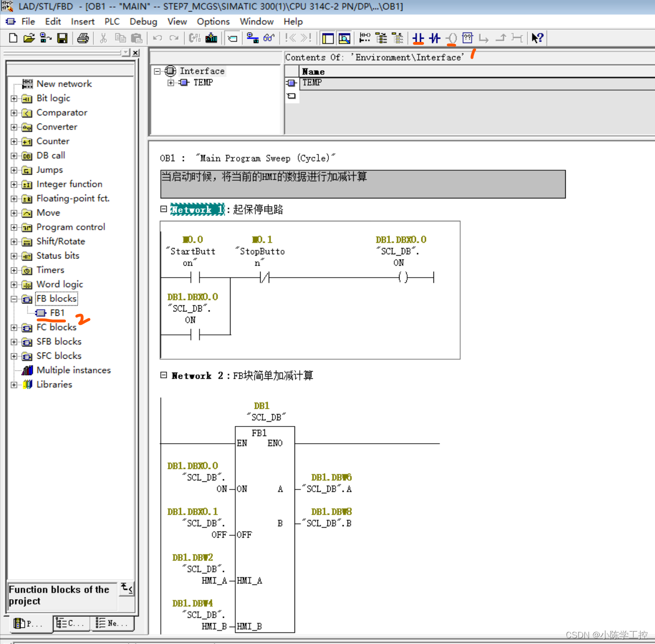Activate Monitor mode with the glasses icon

[x=269, y=38]
